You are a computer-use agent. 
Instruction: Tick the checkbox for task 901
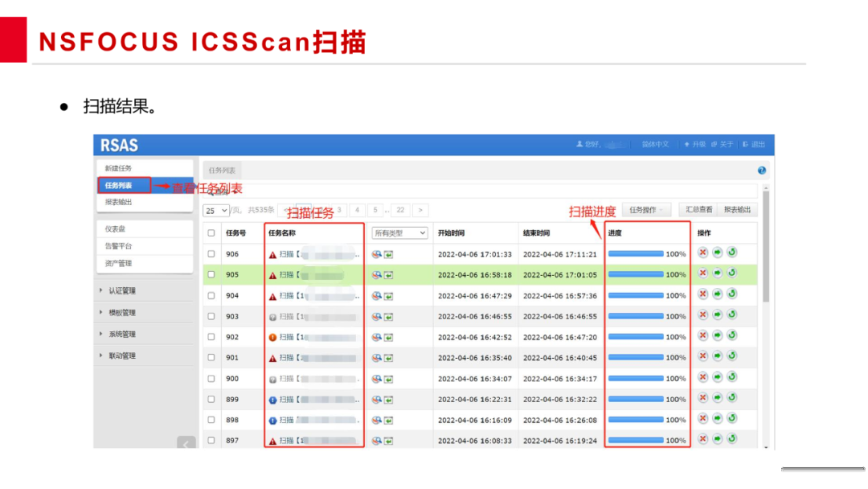[211, 358]
